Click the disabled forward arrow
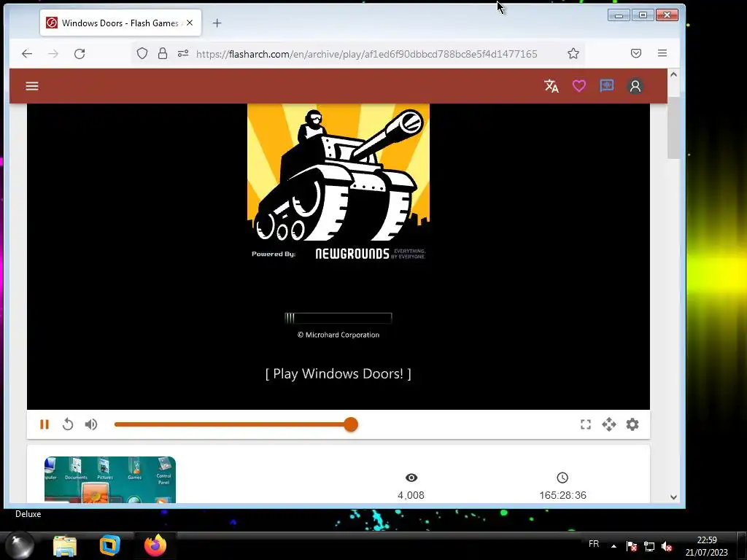 [53, 54]
